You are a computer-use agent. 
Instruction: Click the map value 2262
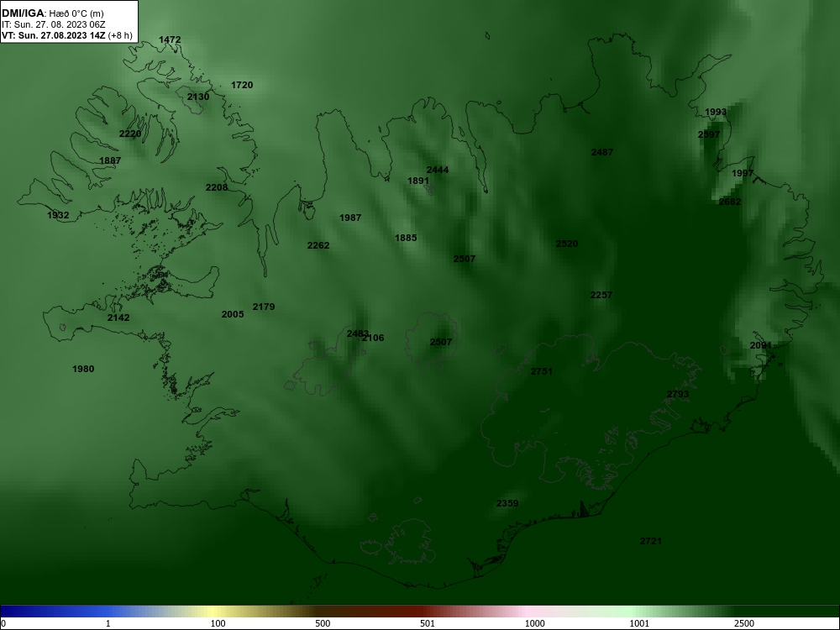[318, 244]
